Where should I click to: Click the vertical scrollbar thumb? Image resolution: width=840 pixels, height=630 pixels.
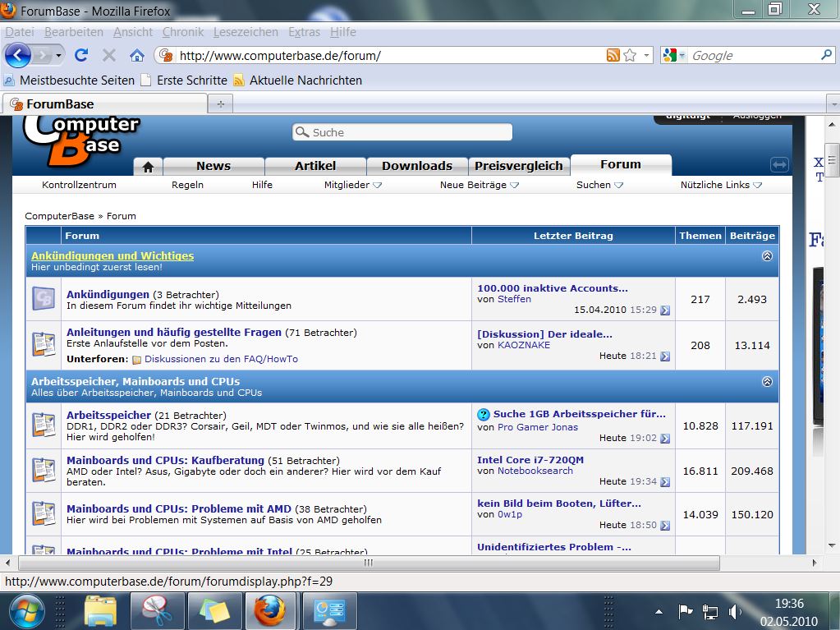832,159
